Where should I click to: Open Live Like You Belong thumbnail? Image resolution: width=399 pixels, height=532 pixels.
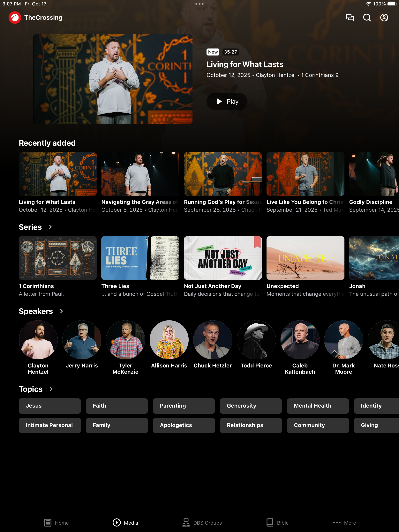[x=305, y=174]
